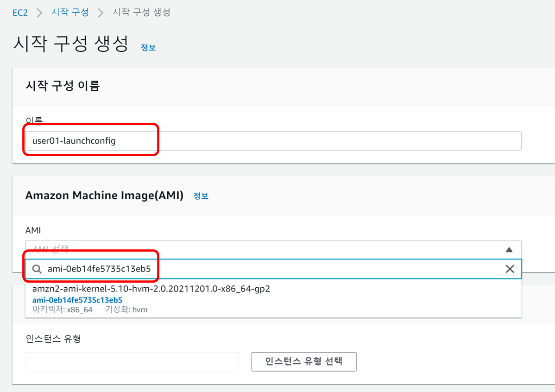This screenshot has height=392, width=555.
Task: Click the '시작 구성 이름' section heading
Action: (63, 86)
